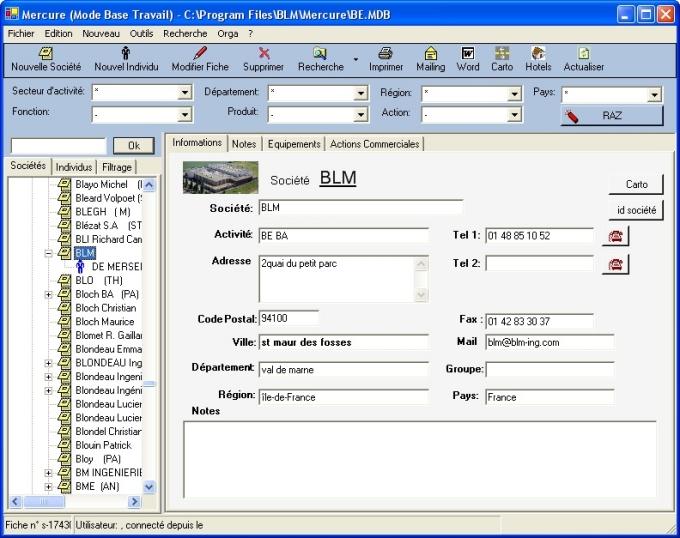Launch the Word export icon

tap(467, 54)
